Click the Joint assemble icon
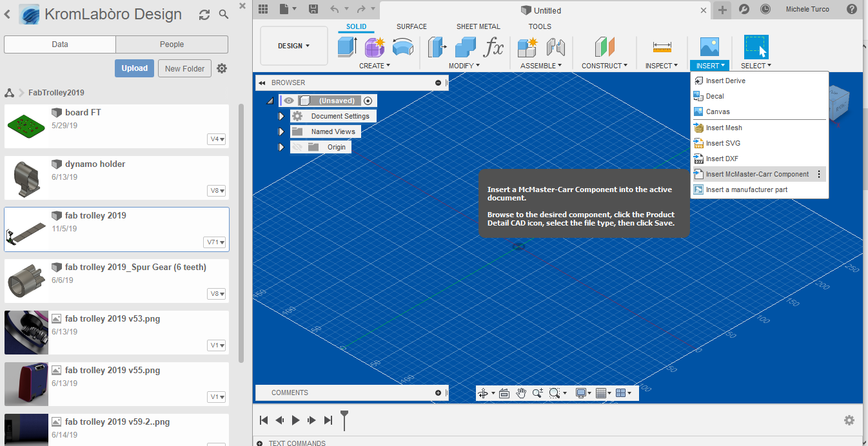868x446 pixels. 555,47
